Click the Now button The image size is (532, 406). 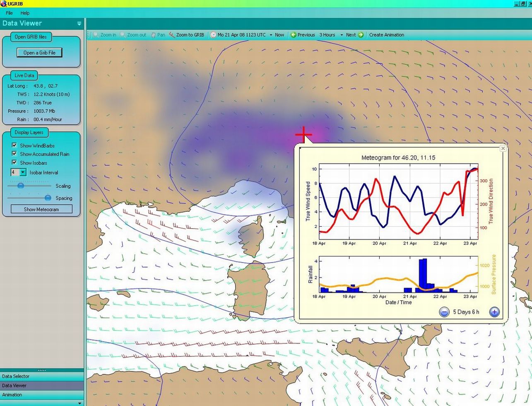point(279,35)
